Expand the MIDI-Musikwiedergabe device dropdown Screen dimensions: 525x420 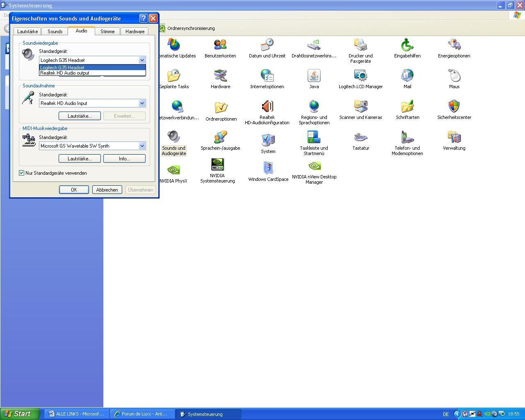pos(142,146)
